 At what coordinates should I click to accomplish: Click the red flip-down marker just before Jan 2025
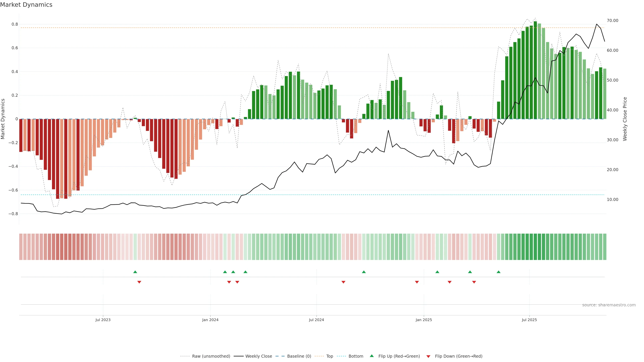click(x=417, y=282)
